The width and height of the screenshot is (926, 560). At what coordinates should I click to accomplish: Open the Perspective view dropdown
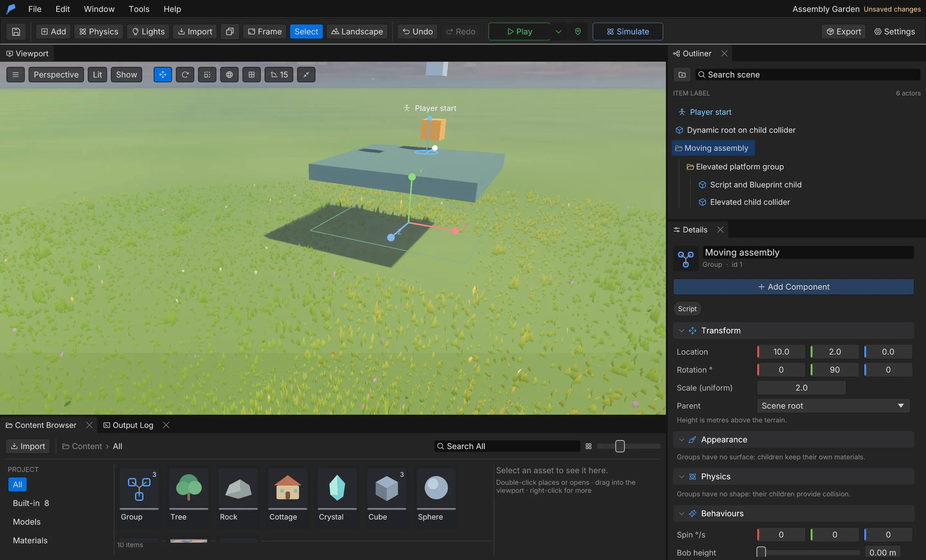coord(56,74)
